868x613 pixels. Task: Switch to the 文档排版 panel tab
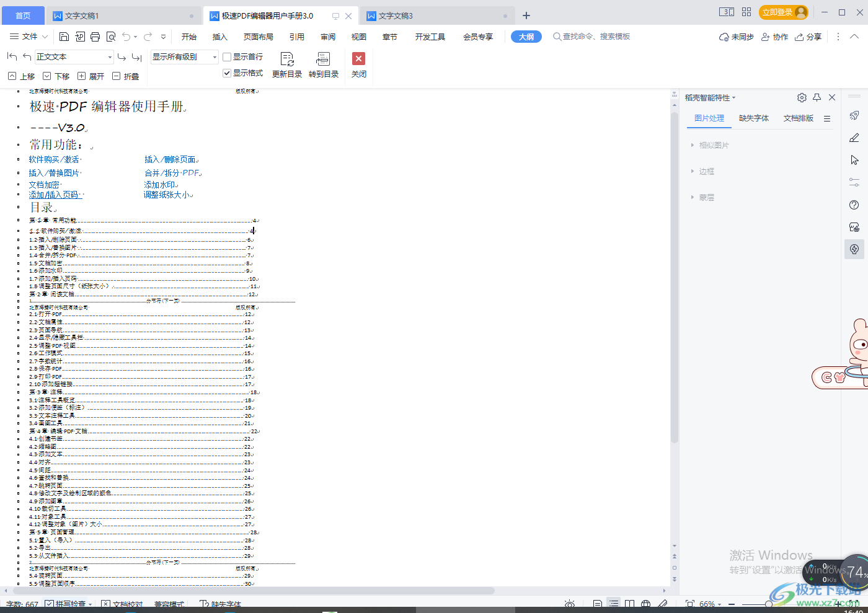pyautogui.click(x=799, y=118)
